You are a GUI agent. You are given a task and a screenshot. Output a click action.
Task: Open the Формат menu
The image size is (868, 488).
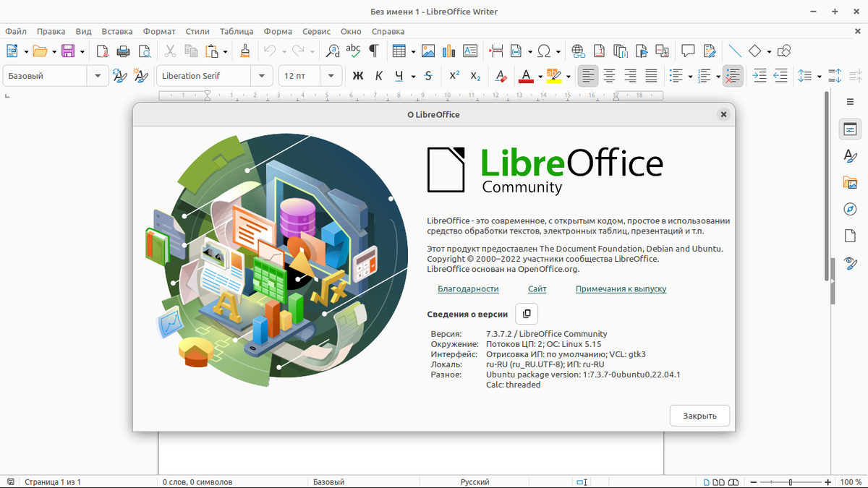pos(159,31)
